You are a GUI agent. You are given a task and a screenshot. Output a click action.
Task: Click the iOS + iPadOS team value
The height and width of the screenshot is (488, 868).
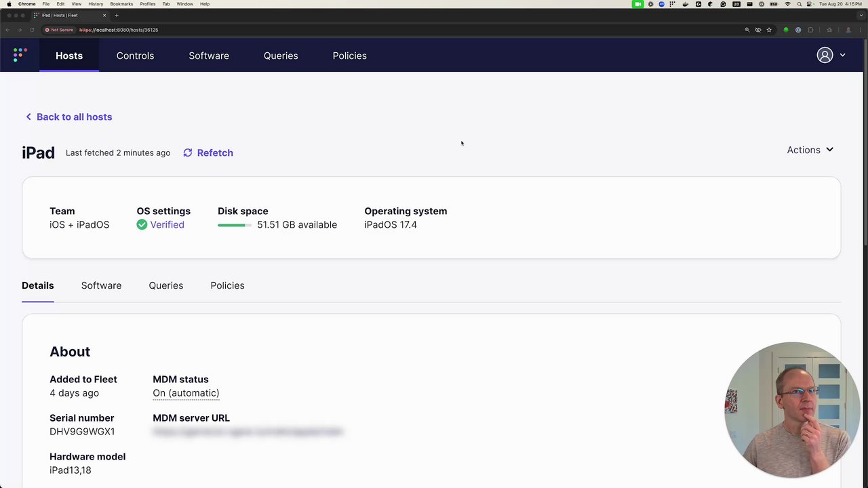[79, 224]
